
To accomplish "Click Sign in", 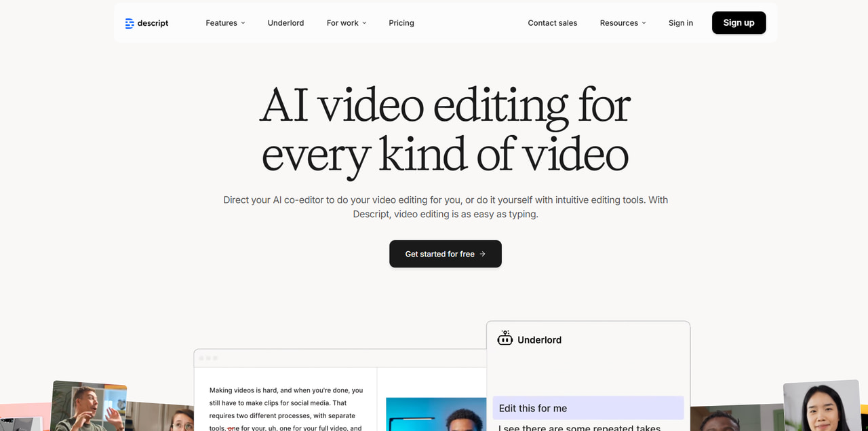I will [680, 23].
